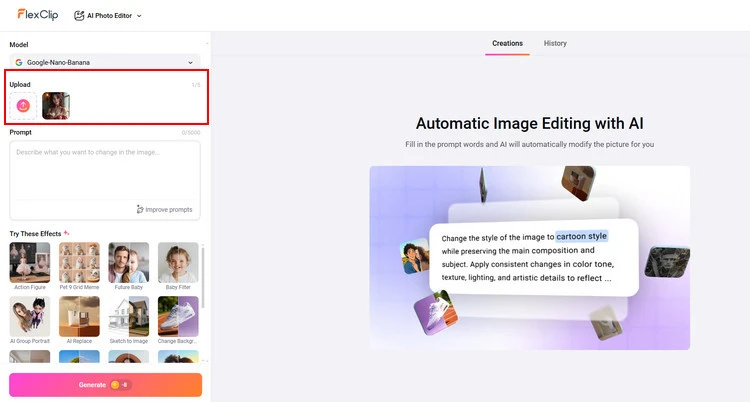750x402 pixels.
Task: Click highlighted 'cartoon style' text
Action: tap(582, 236)
